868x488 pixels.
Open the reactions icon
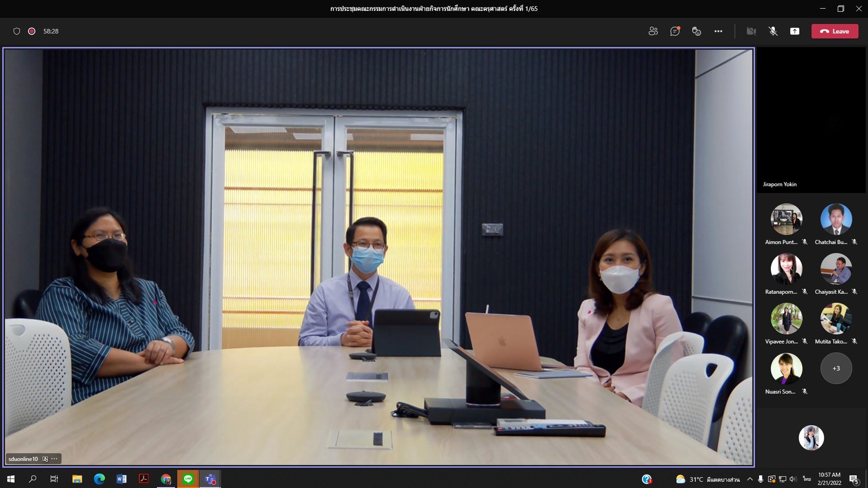(697, 31)
